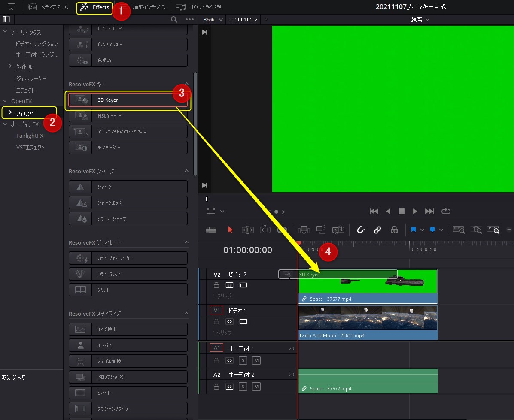
Task: Open the 36% viewer zoom dropdown
Action: [x=213, y=20]
